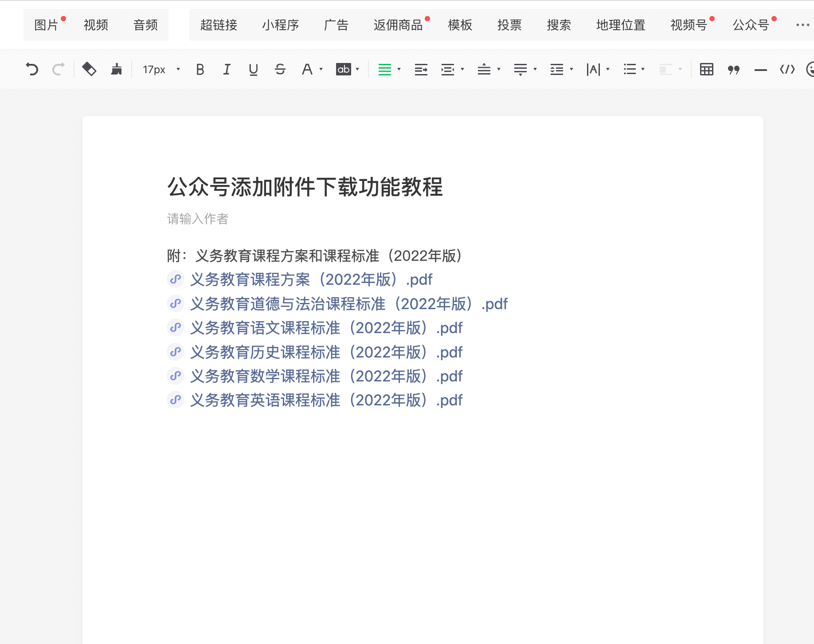Open the 广告 insert option
814x644 pixels.
(x=336, y=25)
